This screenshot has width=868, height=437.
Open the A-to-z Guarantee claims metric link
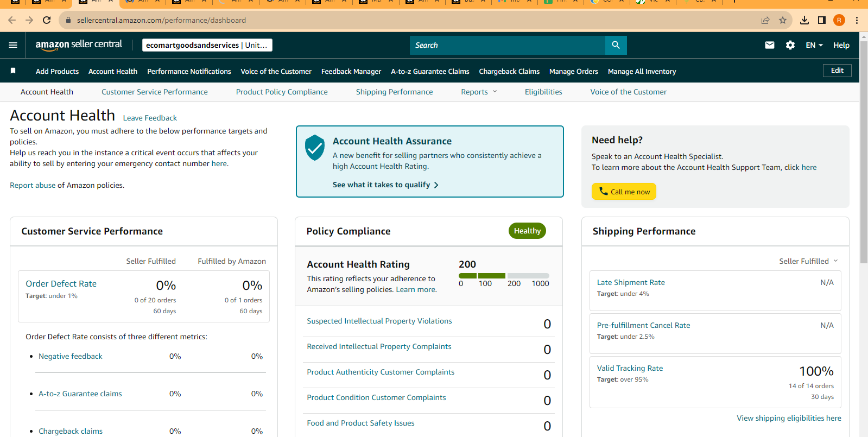(x=80, y=394)
